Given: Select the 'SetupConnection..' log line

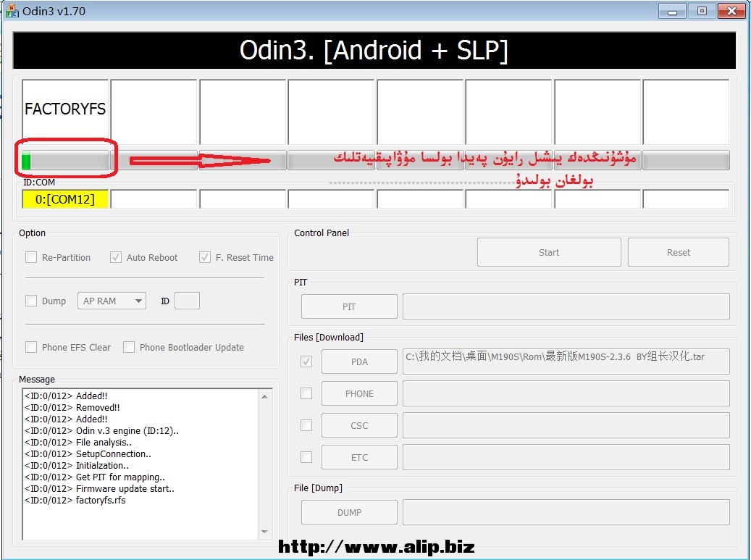Looking at the screenshot, I should (x=88, y=454).
